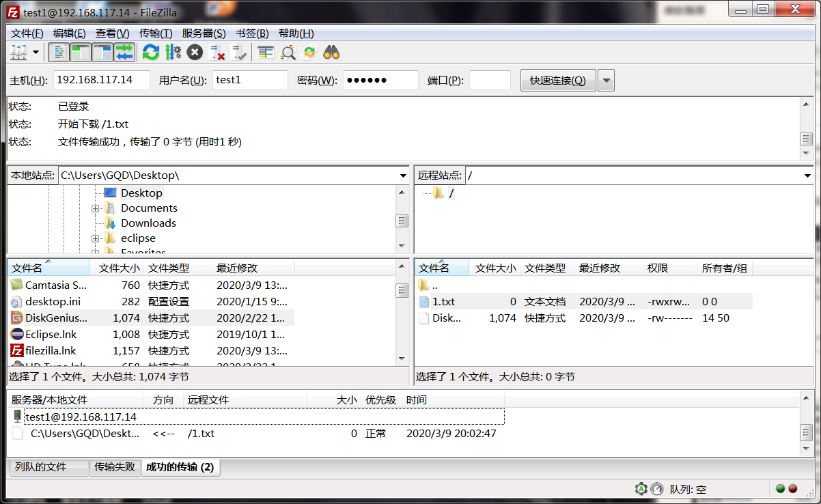
Task: Open the Site Manager icon
Action: [x=18, y=52]
